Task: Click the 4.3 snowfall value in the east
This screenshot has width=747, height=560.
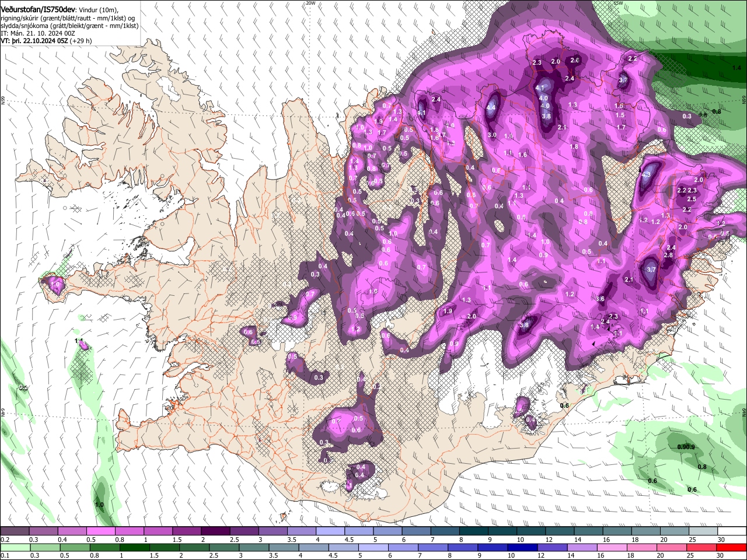Action: pos(645,174)
